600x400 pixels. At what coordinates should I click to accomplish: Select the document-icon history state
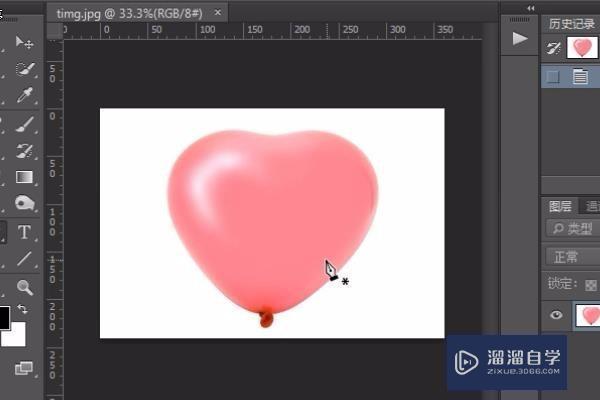pyautogui.click(x=580, y=76)
